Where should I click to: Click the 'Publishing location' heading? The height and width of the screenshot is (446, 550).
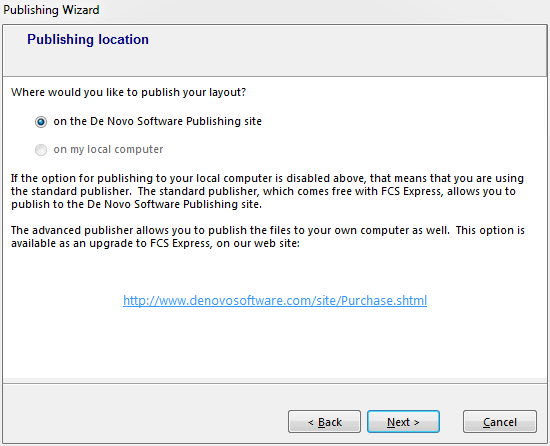pos(88,39)
